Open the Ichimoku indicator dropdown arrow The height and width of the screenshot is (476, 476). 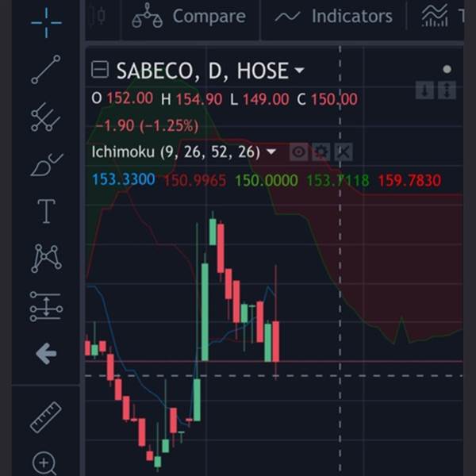pyautogui.click(x=271, y=152)
